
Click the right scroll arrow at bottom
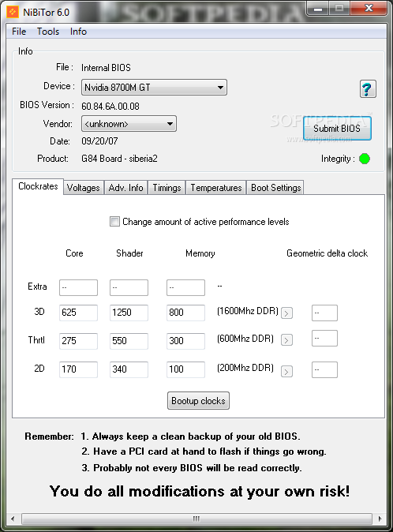pos(380,519)
